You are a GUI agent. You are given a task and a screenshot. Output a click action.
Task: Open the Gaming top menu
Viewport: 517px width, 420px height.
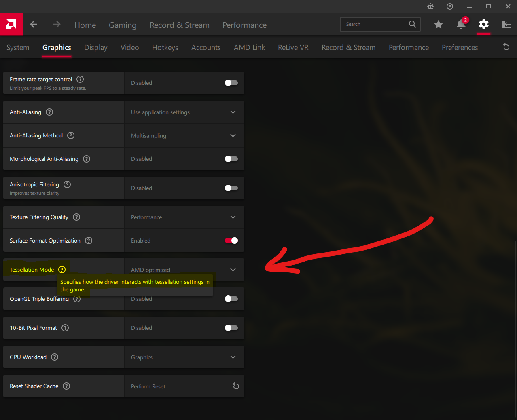pos(123,25)
